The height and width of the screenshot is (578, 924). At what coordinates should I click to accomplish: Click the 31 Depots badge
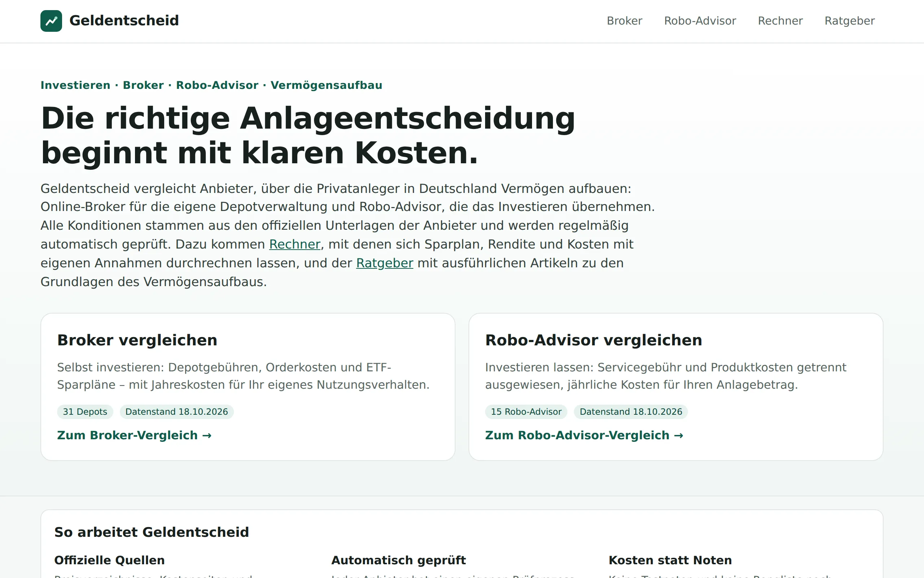(85, 412)
